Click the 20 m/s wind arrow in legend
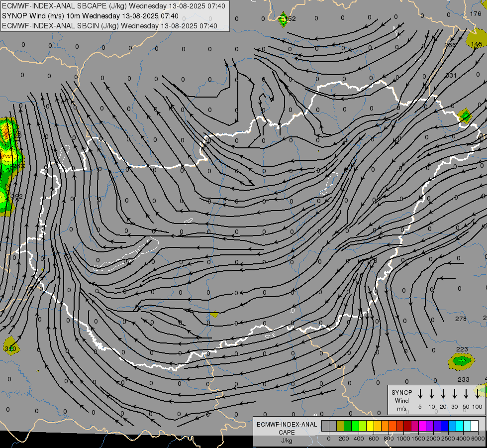 pyautogui.click(x=443, y=393)
